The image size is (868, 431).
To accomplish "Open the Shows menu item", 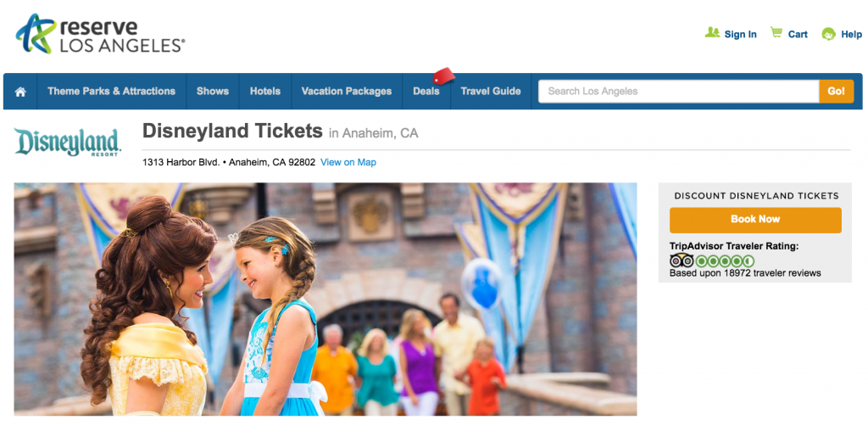I will click(x=213, y=92).
